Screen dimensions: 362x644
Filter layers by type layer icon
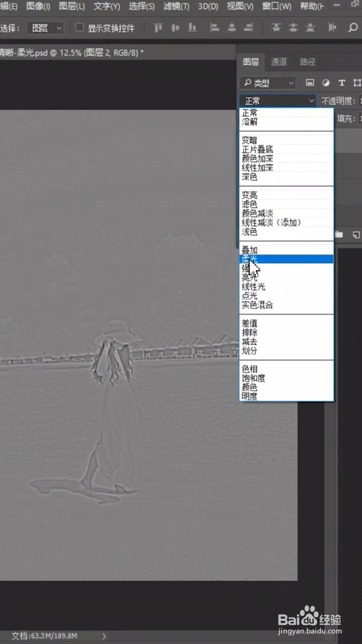click(x=341, y=83)
